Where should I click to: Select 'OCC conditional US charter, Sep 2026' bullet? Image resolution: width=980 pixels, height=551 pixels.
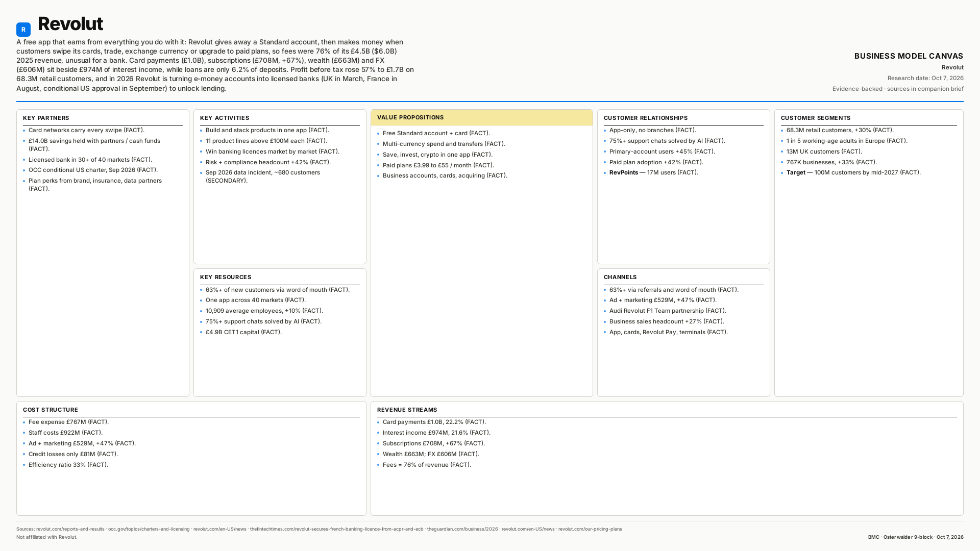click(93, 170)
